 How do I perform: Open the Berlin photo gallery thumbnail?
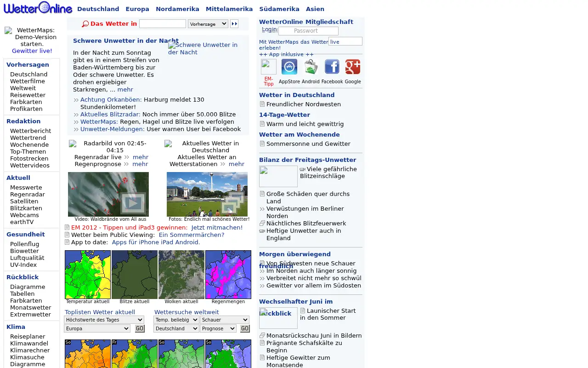coord(207,194)
